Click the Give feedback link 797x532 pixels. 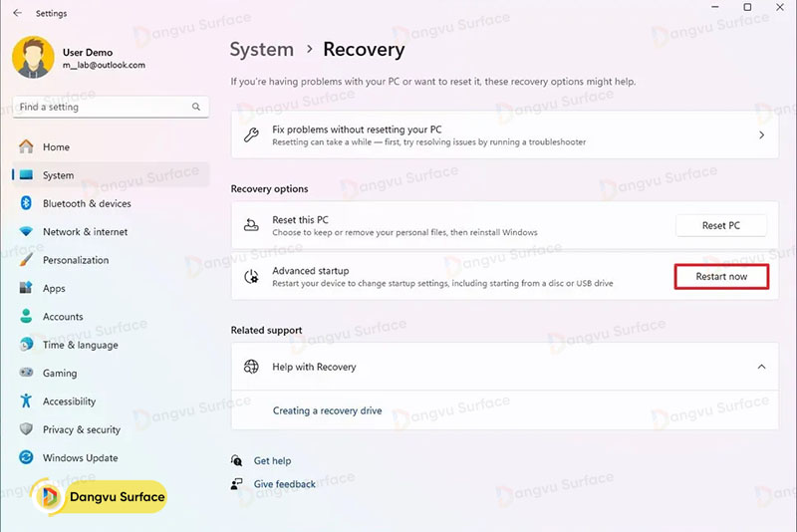tap(284, 484)
